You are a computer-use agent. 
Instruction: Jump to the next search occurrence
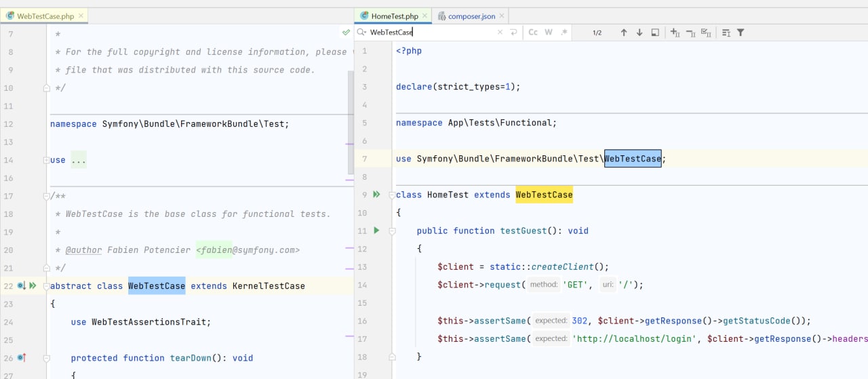(x=639, y=33)
